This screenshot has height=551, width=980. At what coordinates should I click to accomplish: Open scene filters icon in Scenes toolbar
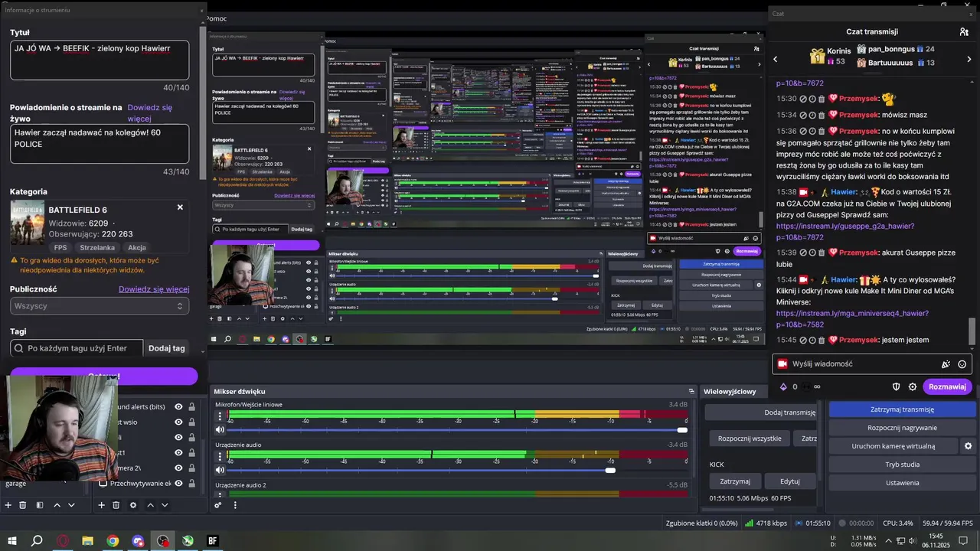(x=39, y=505)
